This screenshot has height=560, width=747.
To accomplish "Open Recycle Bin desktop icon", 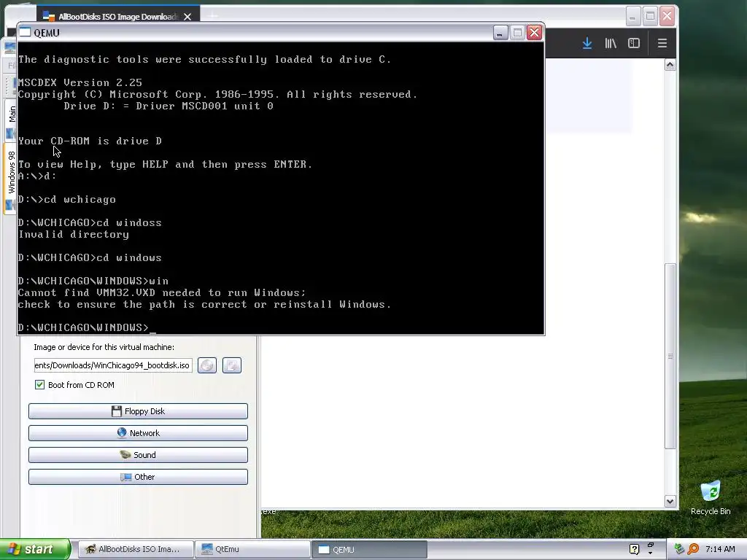I will pyautogui.click(x=711, y=498).
